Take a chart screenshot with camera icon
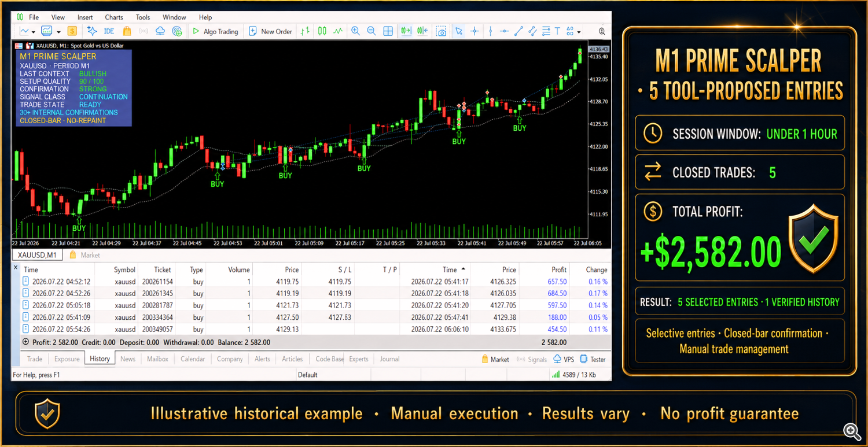The height and width of the screenshot is (447, 868). (442, 31)
